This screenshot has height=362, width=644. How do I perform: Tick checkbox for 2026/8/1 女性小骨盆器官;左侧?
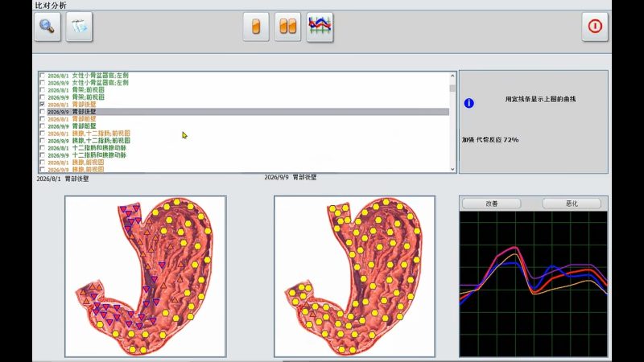(43, 76)
